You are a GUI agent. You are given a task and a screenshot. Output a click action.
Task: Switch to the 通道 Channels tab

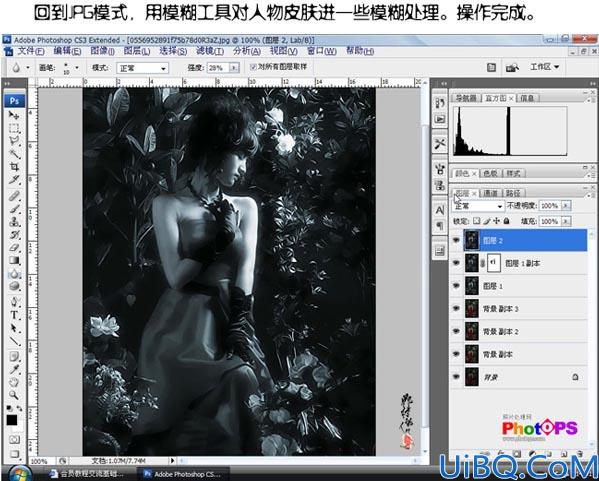tap(490, 193)
